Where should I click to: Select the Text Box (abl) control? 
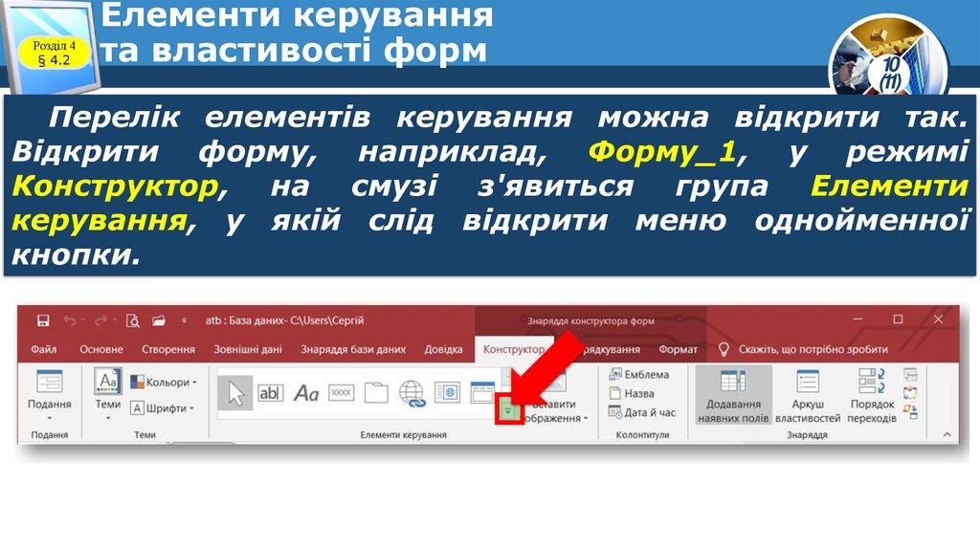(x=271, y=393)
